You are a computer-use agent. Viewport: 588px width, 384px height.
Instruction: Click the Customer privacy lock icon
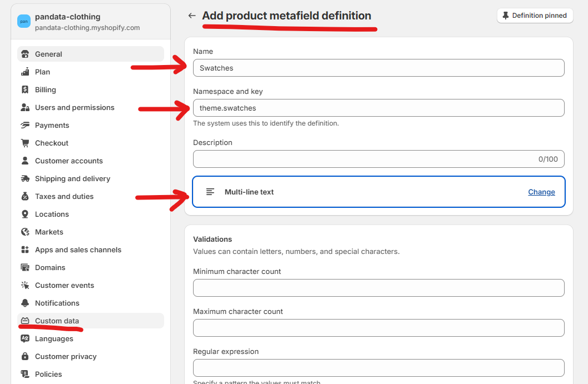tap(25, 356)
